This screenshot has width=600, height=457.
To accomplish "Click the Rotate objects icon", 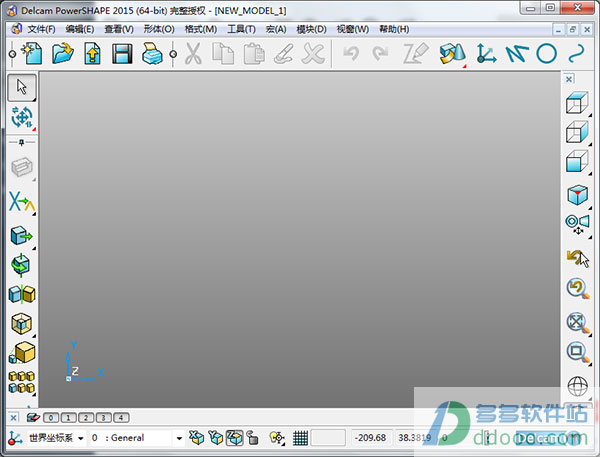I will coord(21,264).
